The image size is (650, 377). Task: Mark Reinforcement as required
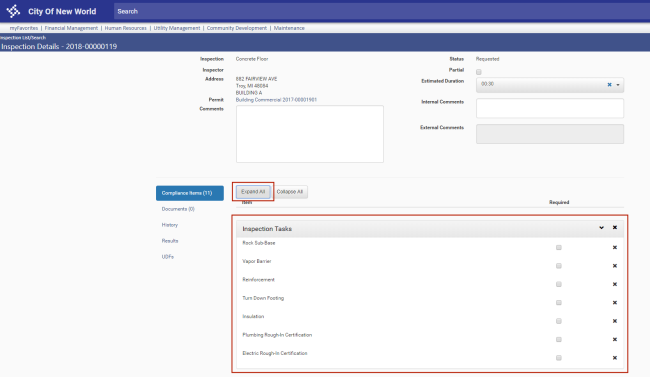tap(559, 285)
